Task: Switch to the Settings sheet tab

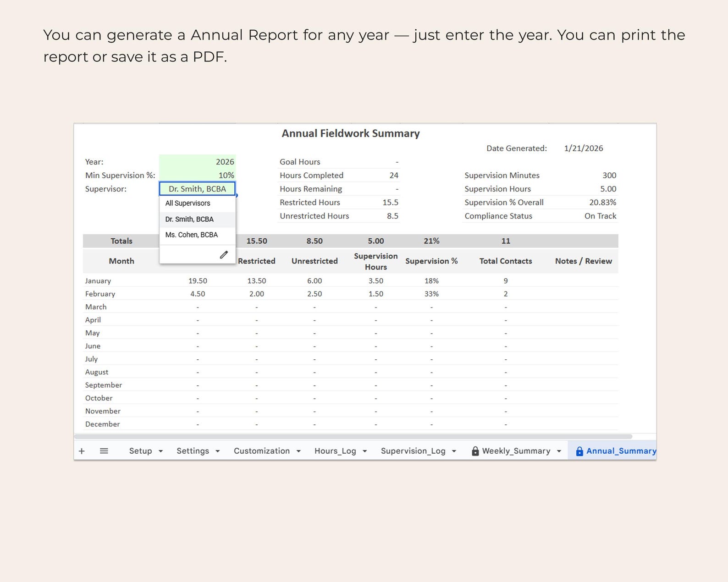Action: pos(193,451)
